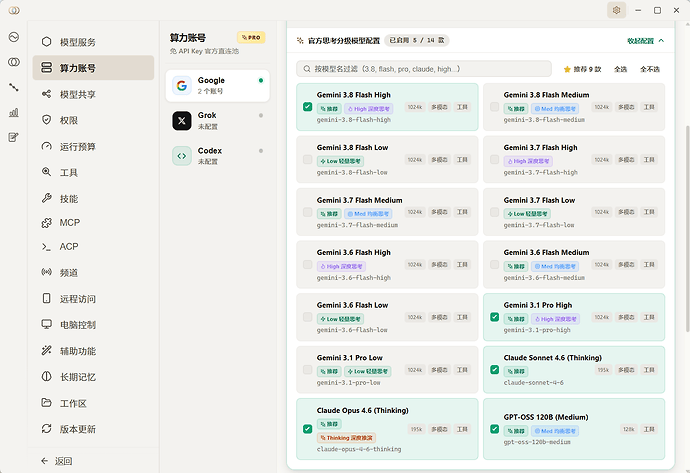Click the MCP puzzle icon
Viewport: 690px width, 473px height.
[x=46, y=223]
